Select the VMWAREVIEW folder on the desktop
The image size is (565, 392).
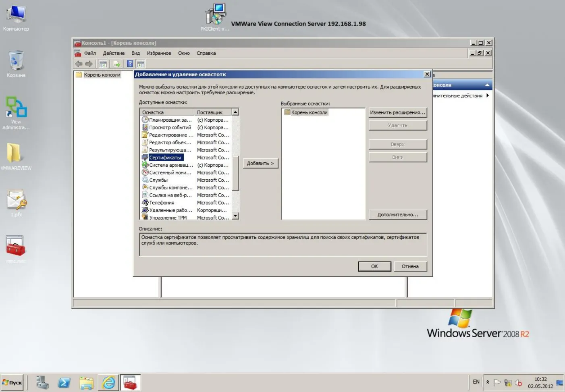(x=16, y=157)
